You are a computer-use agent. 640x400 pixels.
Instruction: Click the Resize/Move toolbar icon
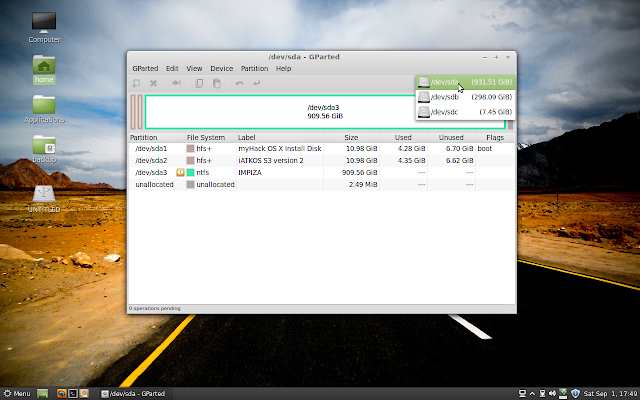pyautogui.click(x=176, y=83)
